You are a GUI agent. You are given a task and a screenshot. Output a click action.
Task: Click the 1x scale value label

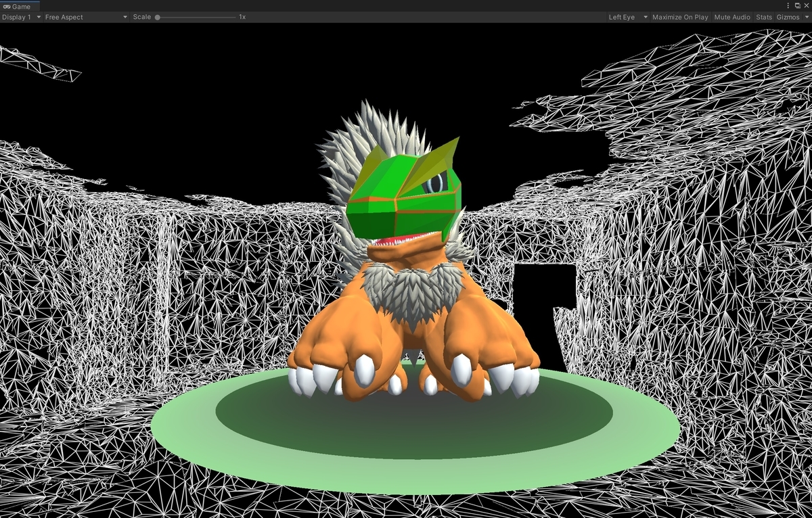coord(242,17)
